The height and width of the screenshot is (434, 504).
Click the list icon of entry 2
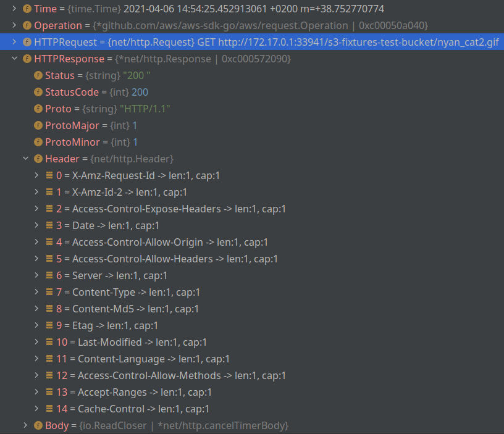pos(49,209)
